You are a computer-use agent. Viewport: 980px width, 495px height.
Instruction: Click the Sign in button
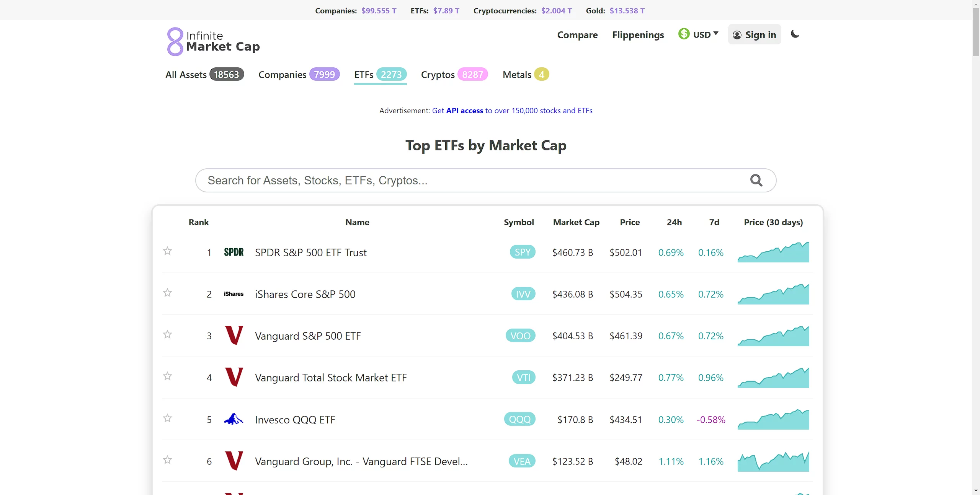pyautogui.click(x=754, y=35)
